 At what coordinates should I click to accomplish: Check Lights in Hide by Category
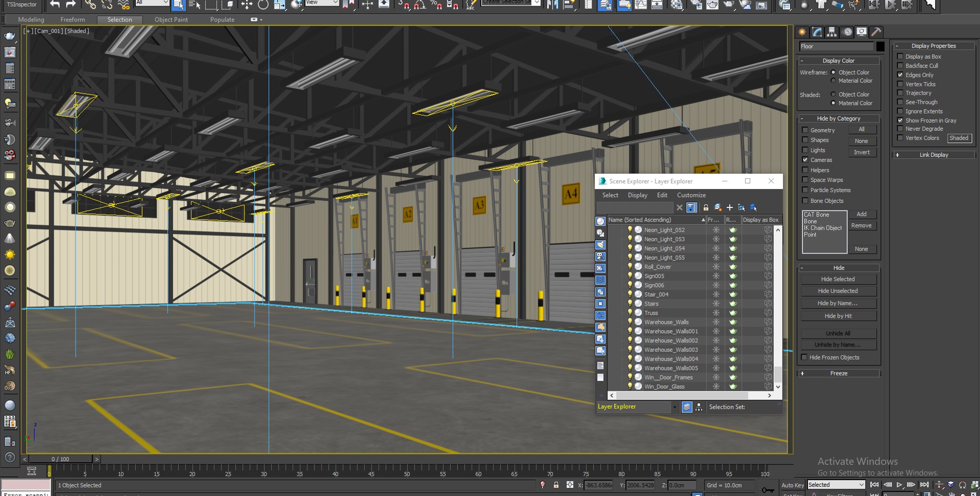pos(805,150)
